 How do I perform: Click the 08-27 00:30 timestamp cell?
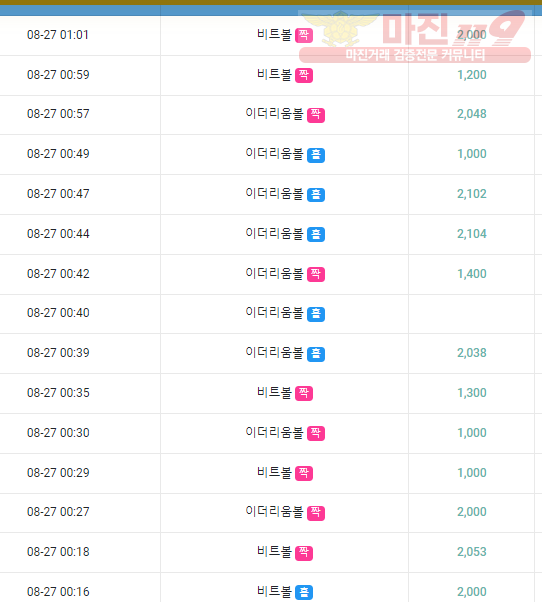pos(58,433)
